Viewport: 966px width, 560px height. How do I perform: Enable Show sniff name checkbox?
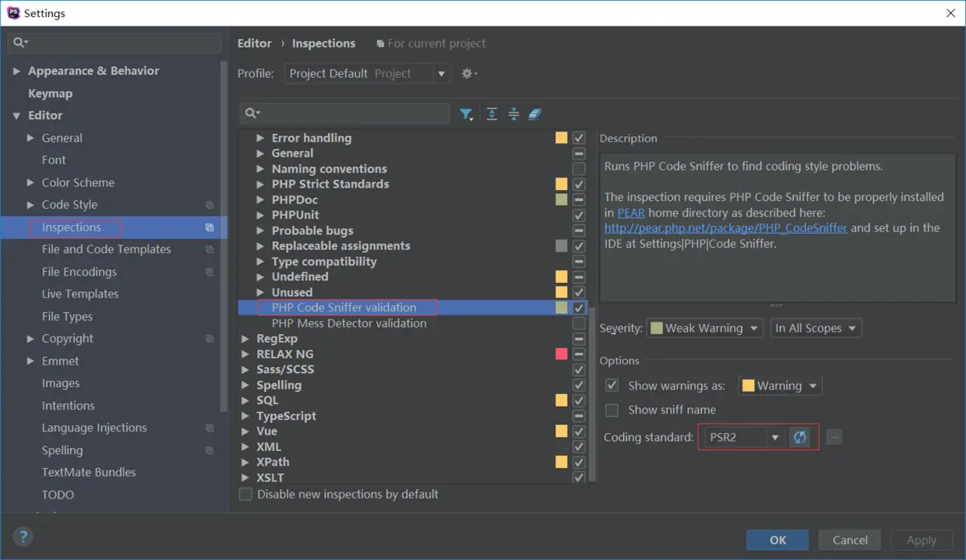(612, 410)
